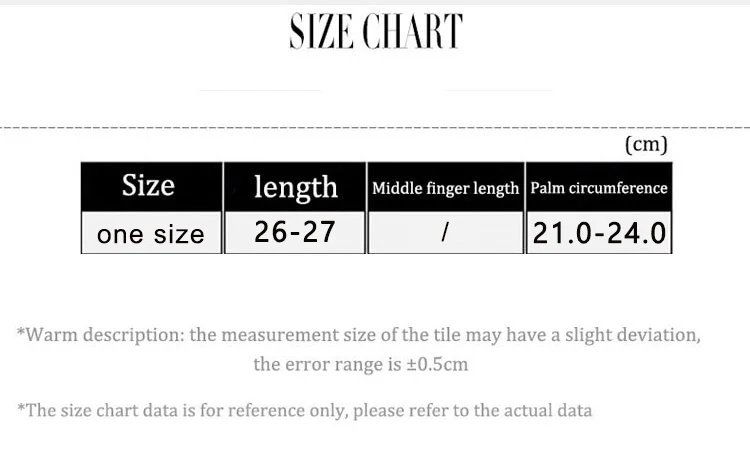750x450 pixels.
Task: Select the one size cell
Action: coord(152,233)
